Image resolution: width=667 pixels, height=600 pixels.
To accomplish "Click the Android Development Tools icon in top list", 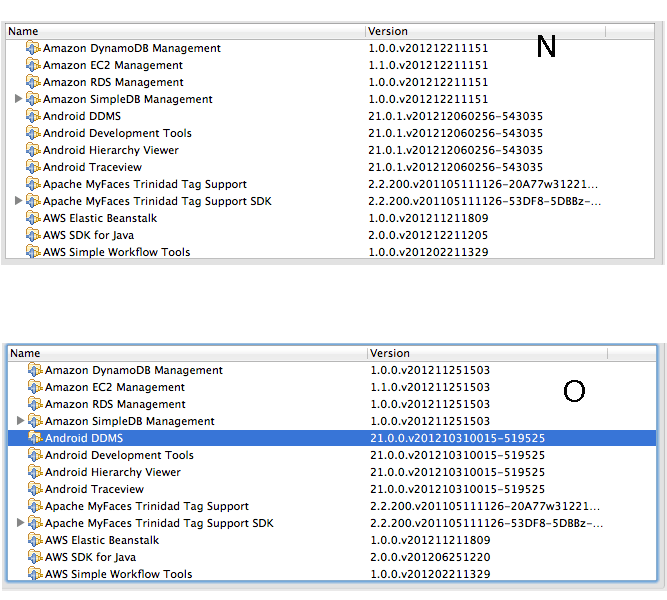I will 33,133.
